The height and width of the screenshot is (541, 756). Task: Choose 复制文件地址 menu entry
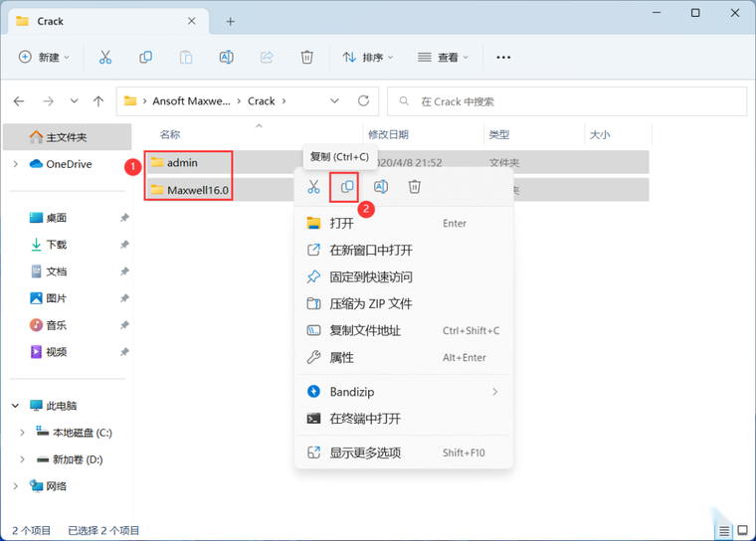(404, 331)
